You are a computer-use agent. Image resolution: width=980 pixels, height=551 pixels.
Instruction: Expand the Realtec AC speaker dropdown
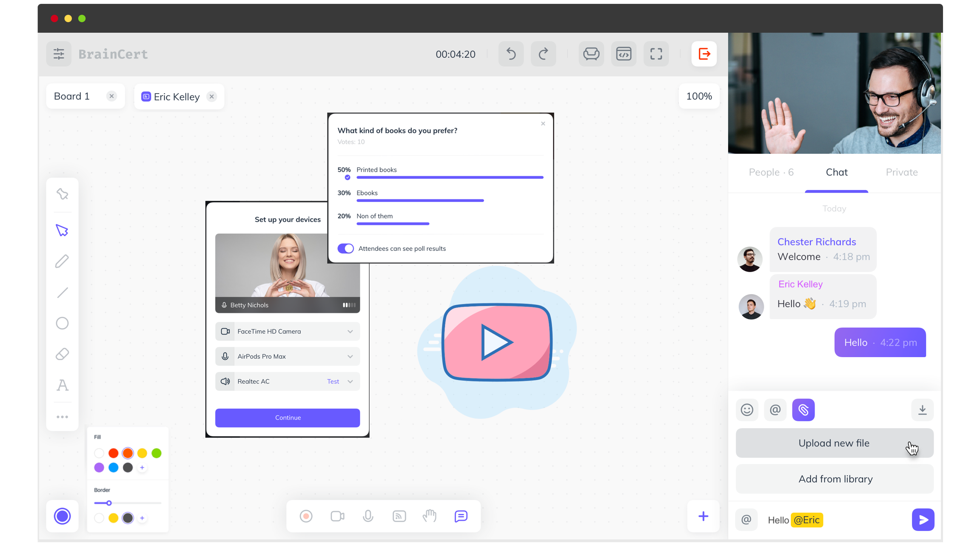[350, 381]
